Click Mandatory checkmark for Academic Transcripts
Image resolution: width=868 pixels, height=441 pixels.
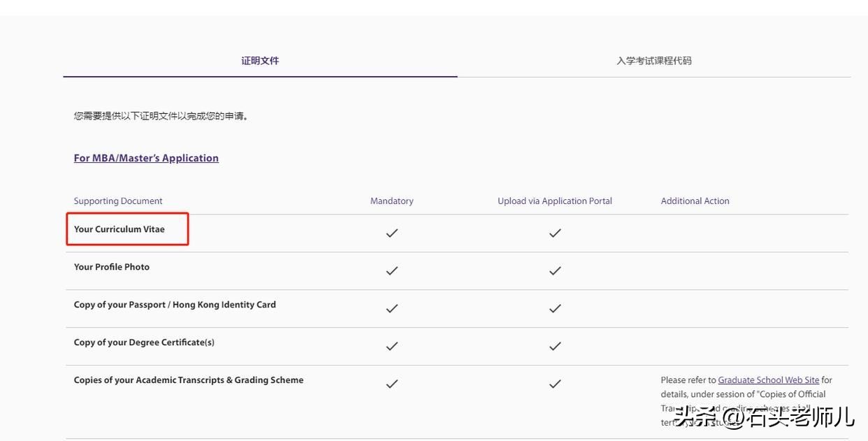click(392, 384)
